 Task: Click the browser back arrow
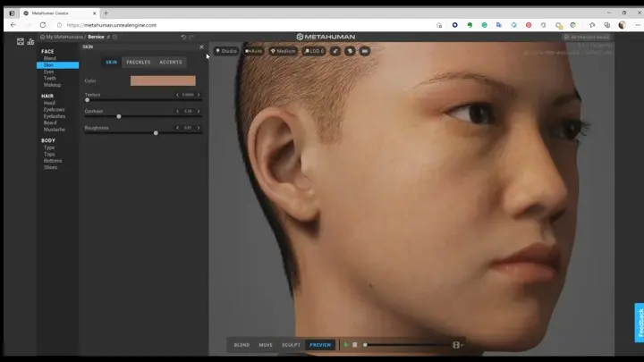point(13,25)
